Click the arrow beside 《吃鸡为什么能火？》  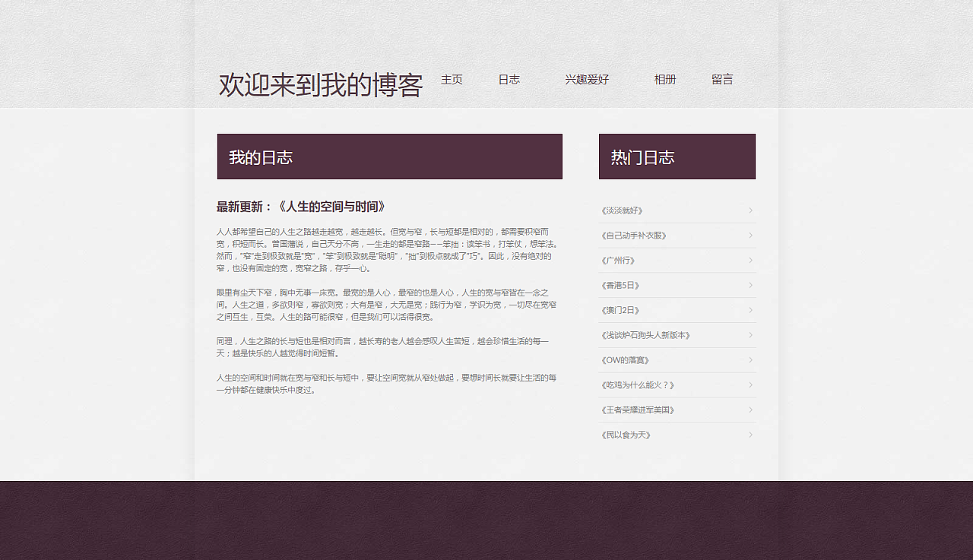click(x=750, y=385)
